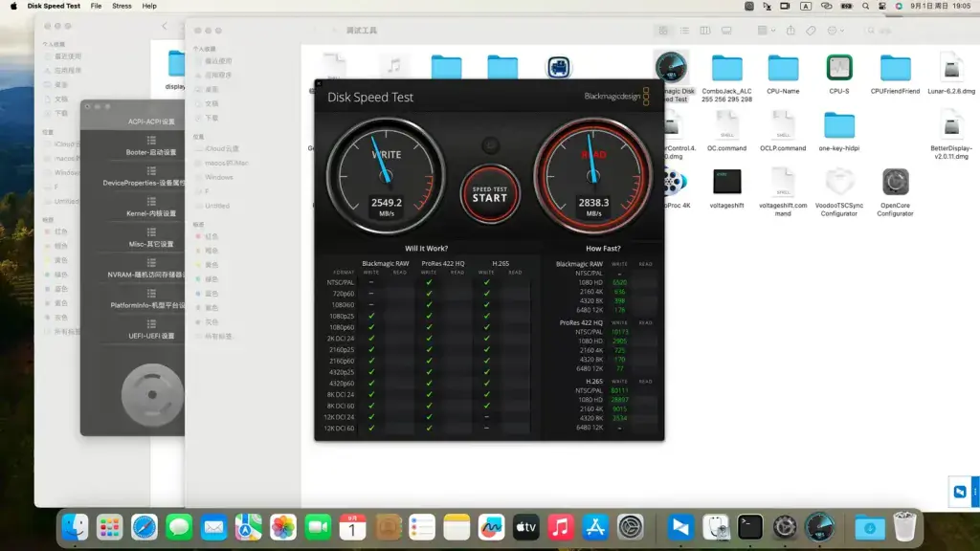Open the Help menu
980x551 pixels.
coord(149,6)
